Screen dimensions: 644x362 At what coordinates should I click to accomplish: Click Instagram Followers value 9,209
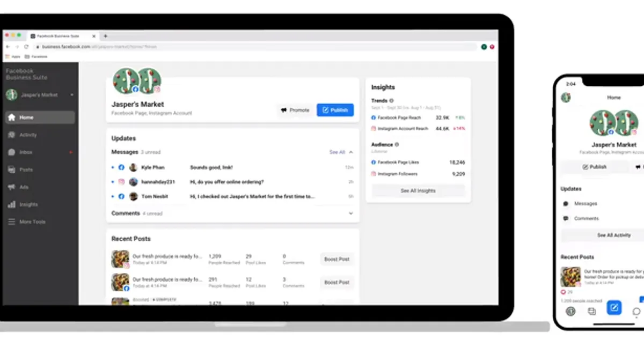click(458, 174)
